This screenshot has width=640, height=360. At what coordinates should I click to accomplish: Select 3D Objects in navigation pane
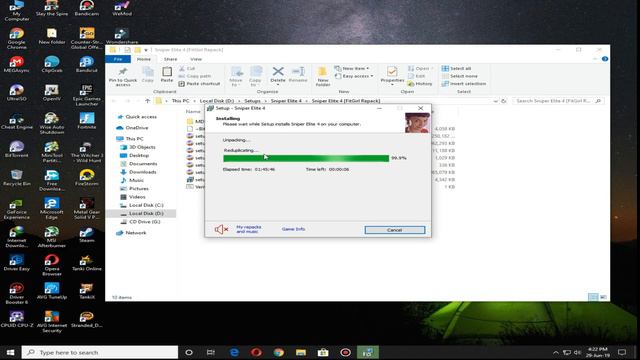pos(138,147)
